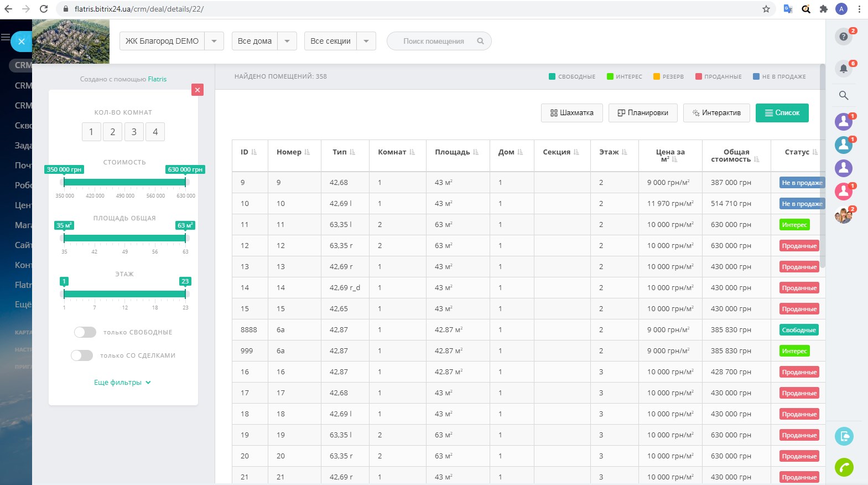Enable the 'только свободные' toggle
This screenshot has width=868, height=485.
(85, 332)
